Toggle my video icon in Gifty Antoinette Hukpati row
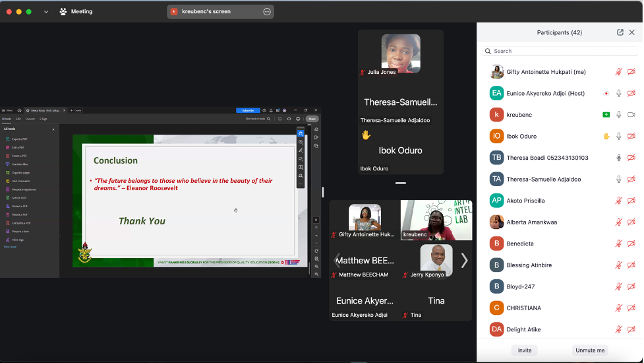The height and width of the screenshot is (363, 644). (631, 72)
